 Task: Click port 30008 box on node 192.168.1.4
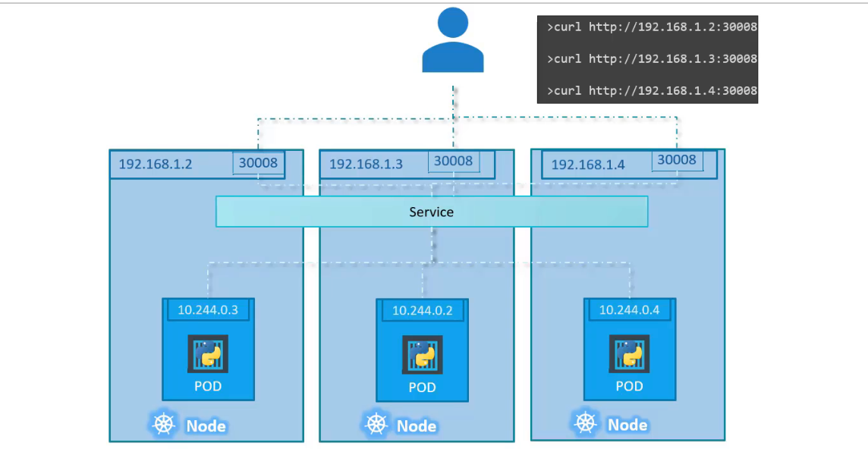pos(676,160)
